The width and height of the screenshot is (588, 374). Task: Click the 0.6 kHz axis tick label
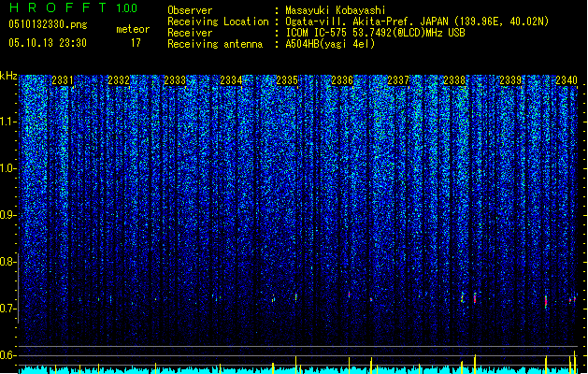click(x=7, y=355)
